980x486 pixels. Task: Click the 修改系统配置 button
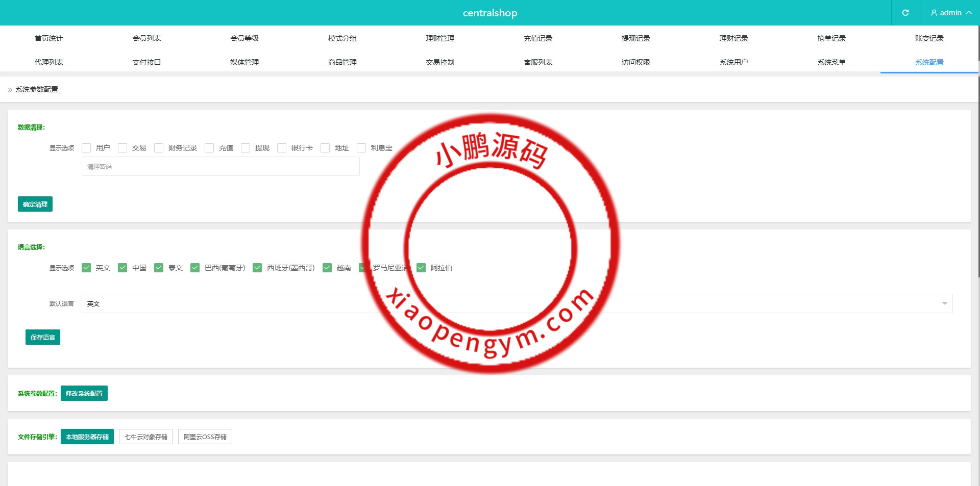click(84, 393)
